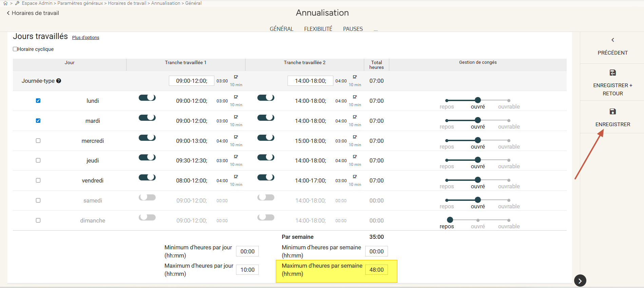Go back via Horaires de travail chevron
Image resolution: width=644 pixels, height=288 pixels.
8,13
